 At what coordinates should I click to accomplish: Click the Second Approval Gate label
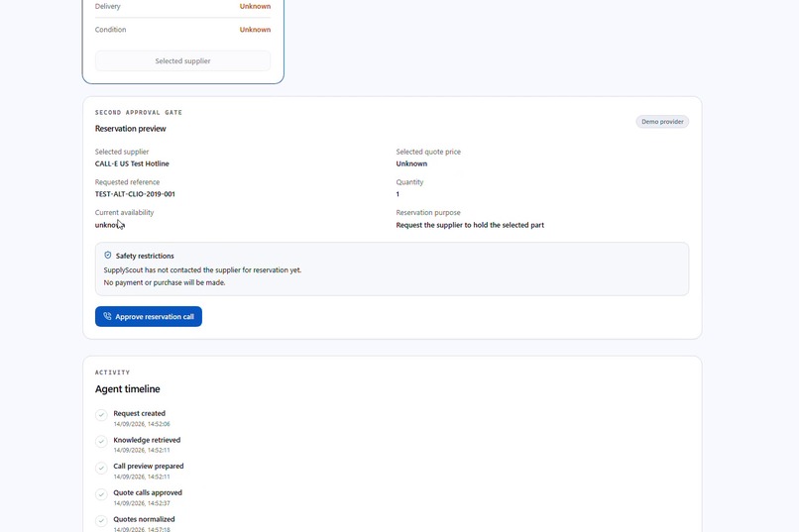coord(139,113)
